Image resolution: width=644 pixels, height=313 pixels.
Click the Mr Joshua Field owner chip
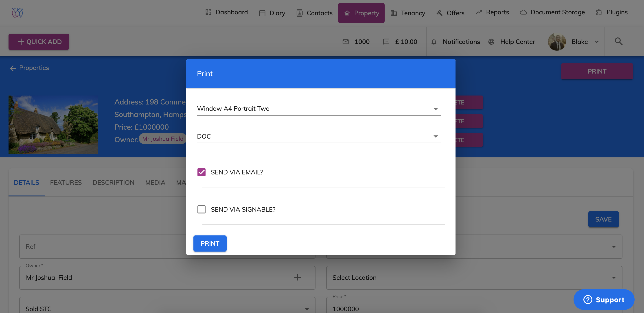coord(162,139)
